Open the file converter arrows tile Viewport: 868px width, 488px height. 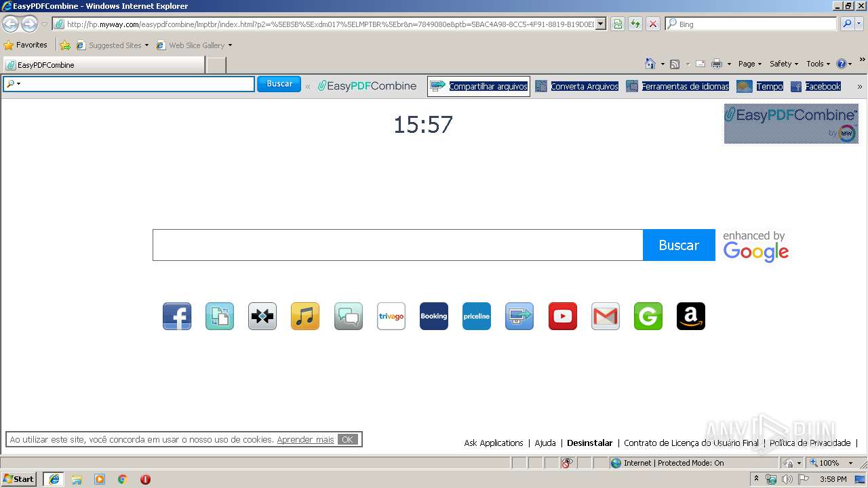(x=262, y=317)
